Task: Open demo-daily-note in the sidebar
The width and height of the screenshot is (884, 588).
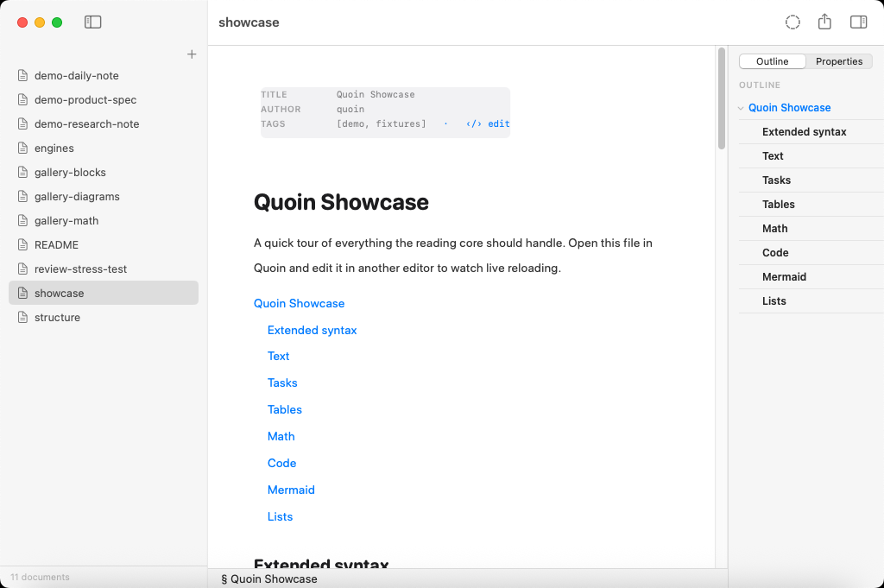Action: (x=104, y=75)
